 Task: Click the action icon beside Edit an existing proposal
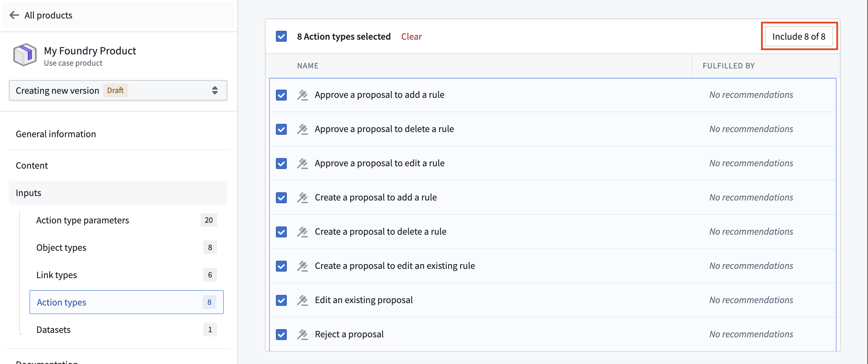click(302, 300)
